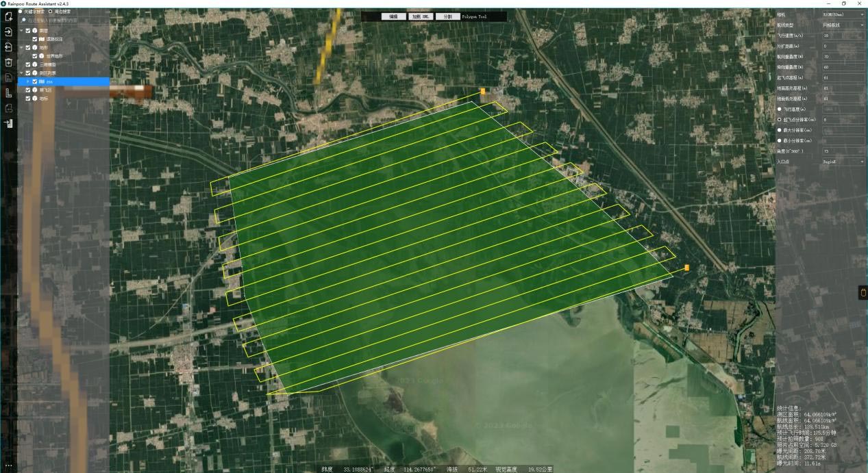Click the route start marker at top
This screenshot has width=868, height=473.
[x=483, y=90]
